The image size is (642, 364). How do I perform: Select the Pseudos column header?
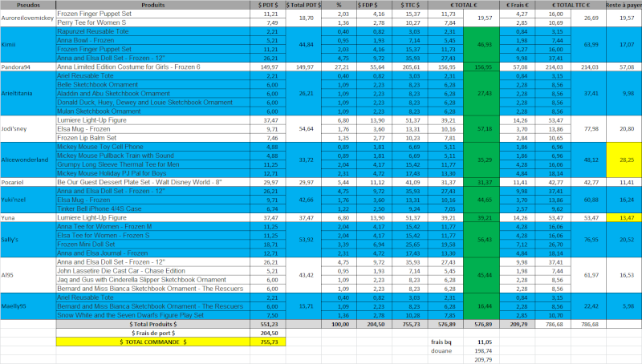tap(28, 5)
